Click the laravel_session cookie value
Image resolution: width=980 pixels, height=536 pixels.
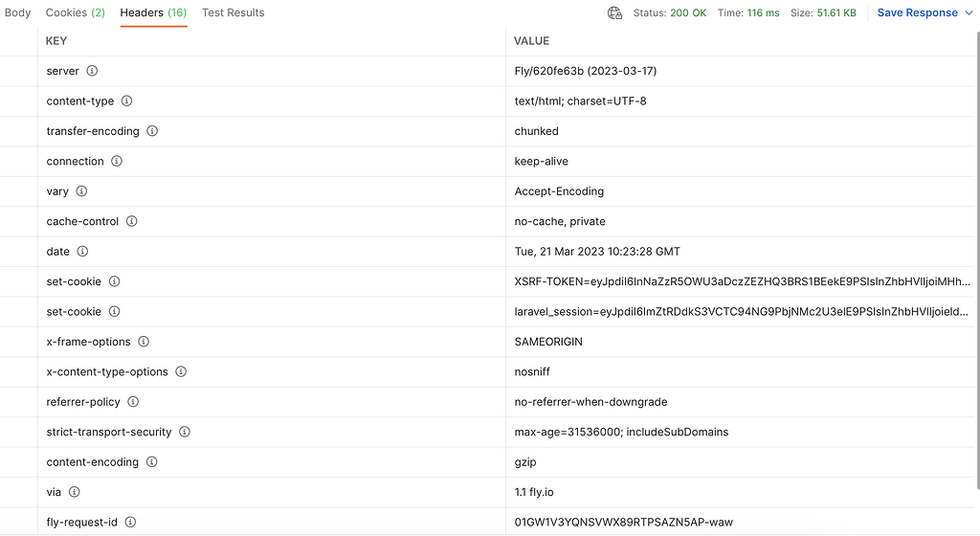[742, 312]
